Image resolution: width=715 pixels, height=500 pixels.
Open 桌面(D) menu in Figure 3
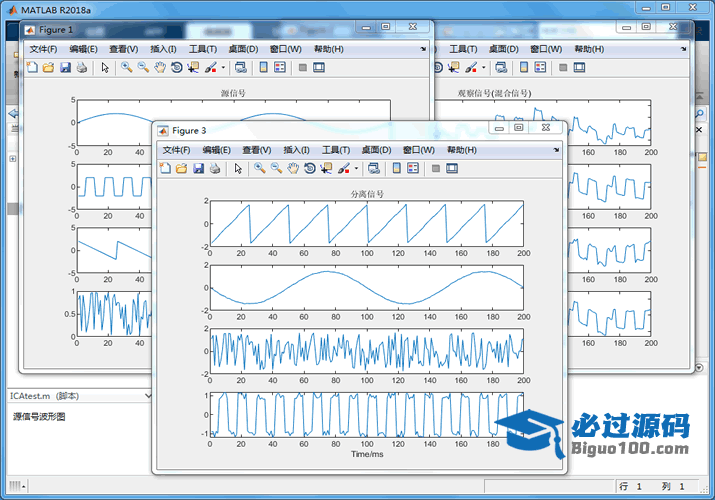pos(377,150)
